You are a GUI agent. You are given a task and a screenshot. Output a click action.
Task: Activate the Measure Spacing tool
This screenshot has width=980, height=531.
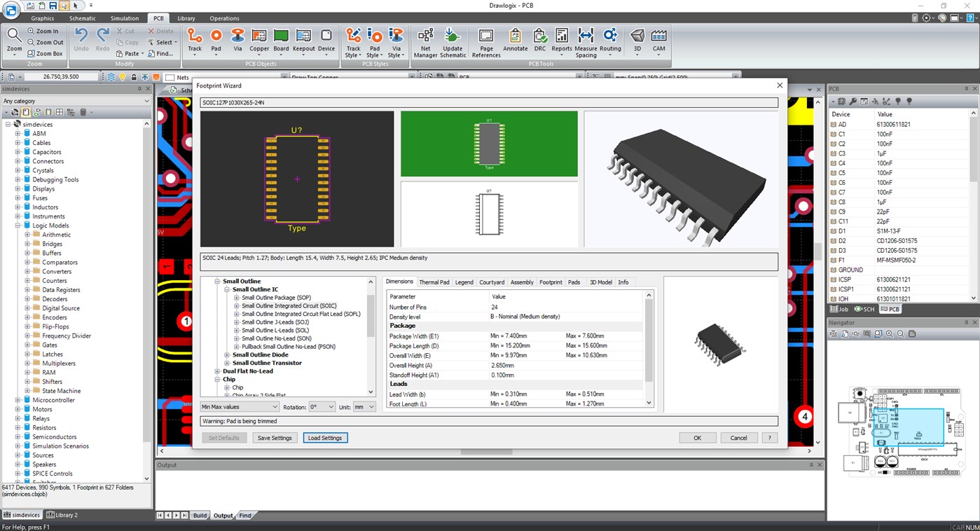click(586, 40)
